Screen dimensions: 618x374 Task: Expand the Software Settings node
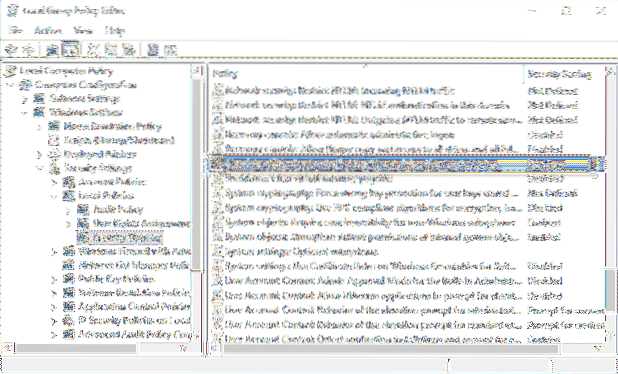[25, 99]
